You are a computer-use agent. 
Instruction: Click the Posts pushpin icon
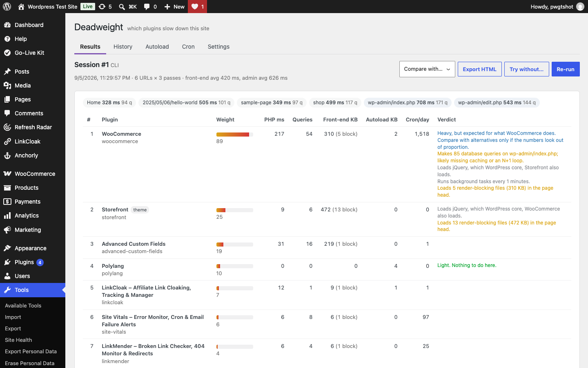[x=7, y=72]
